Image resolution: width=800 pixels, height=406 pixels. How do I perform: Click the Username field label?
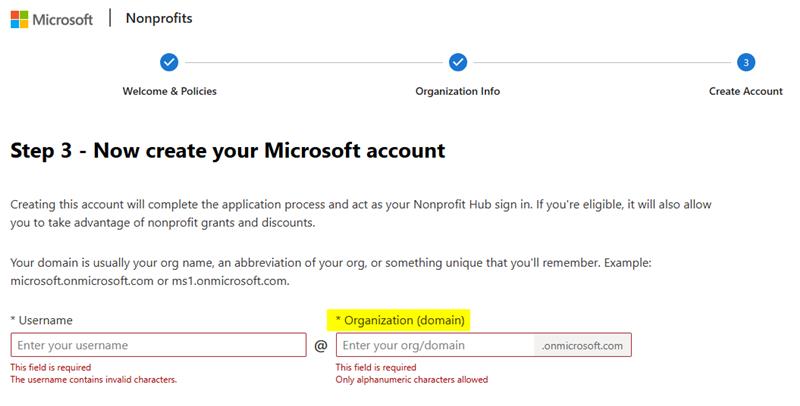[x=41, y=320]
